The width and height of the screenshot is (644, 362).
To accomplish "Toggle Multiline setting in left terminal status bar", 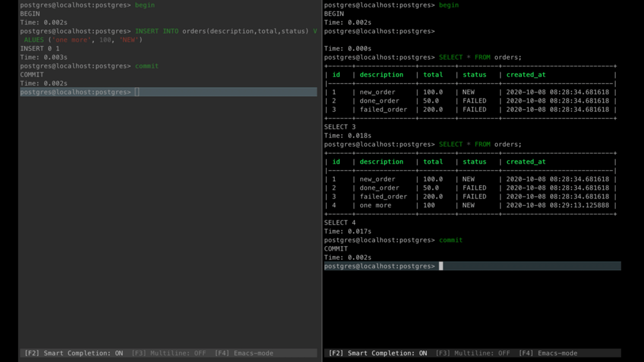I will pos(169,353).
